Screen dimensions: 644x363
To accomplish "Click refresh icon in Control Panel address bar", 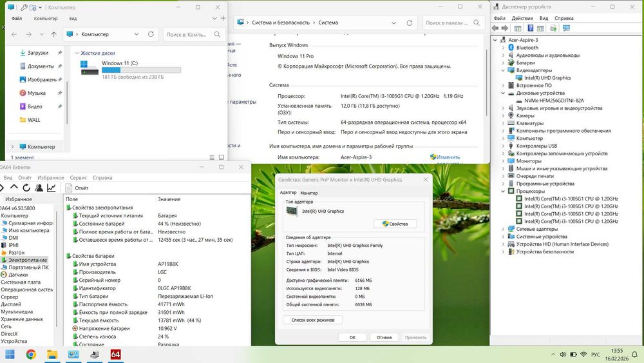I will [410, 23].
